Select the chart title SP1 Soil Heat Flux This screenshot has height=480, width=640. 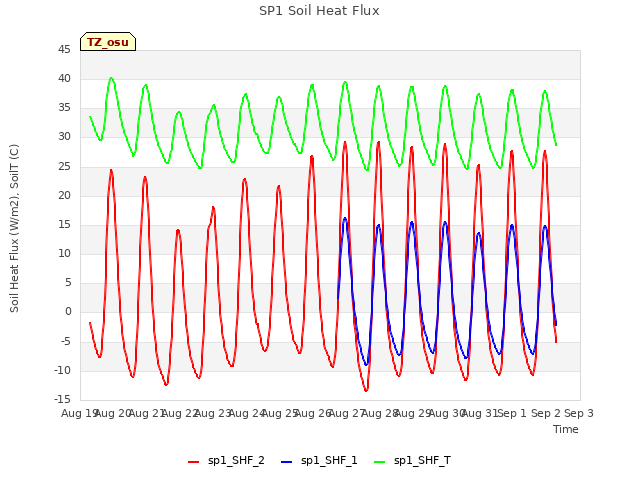click(x=319, y=11)
